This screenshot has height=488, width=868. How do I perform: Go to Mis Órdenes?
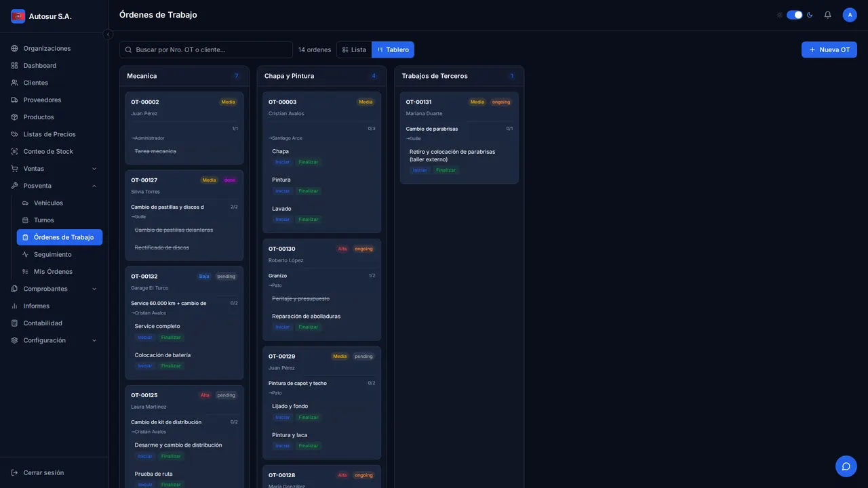click(60, 272)
